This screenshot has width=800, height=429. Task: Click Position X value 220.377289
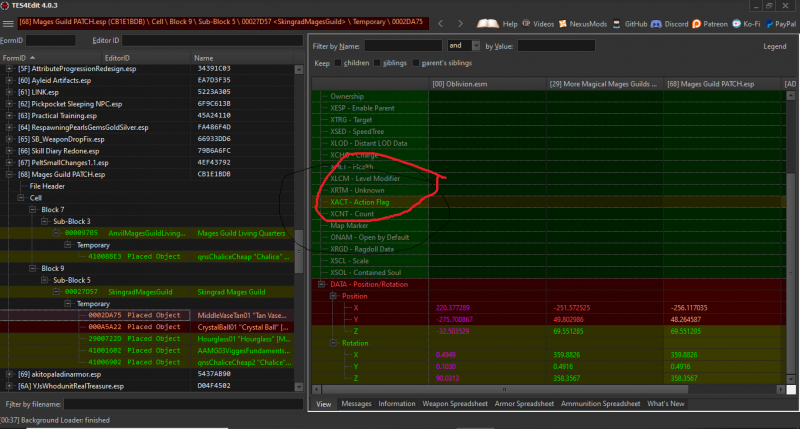point(453,308)
